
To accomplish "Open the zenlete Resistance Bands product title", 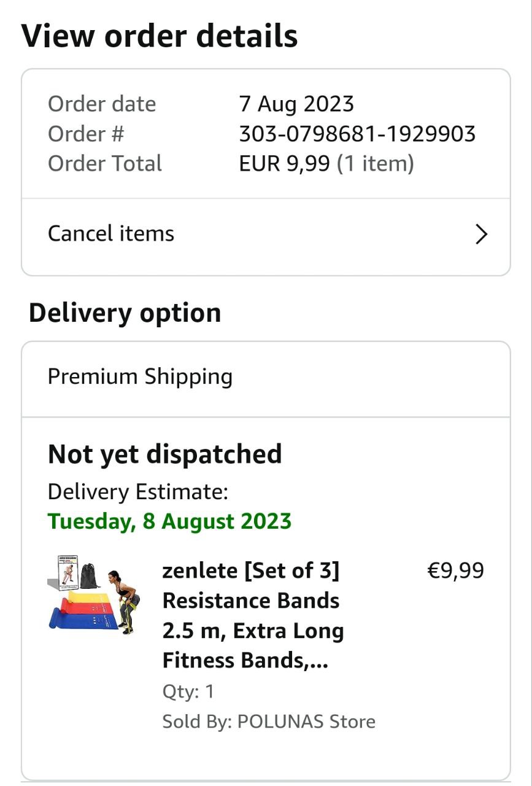I will [253, 615].
